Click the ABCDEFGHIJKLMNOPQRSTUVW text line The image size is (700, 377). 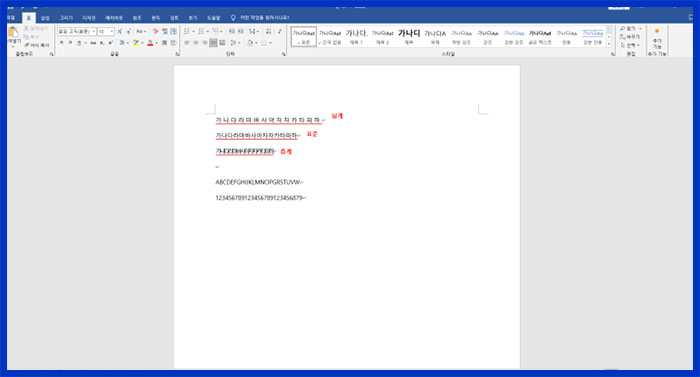(258, 182)
